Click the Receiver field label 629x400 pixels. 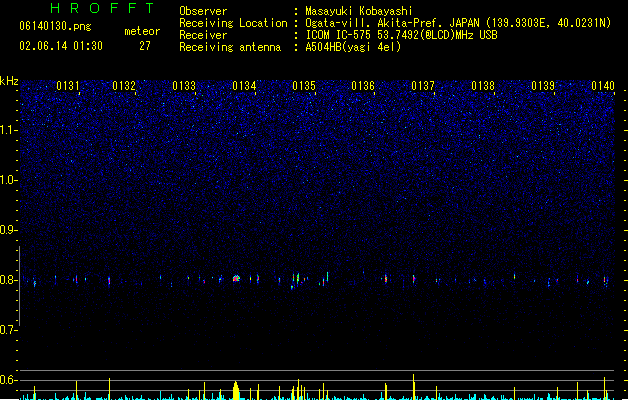(203, 35)
